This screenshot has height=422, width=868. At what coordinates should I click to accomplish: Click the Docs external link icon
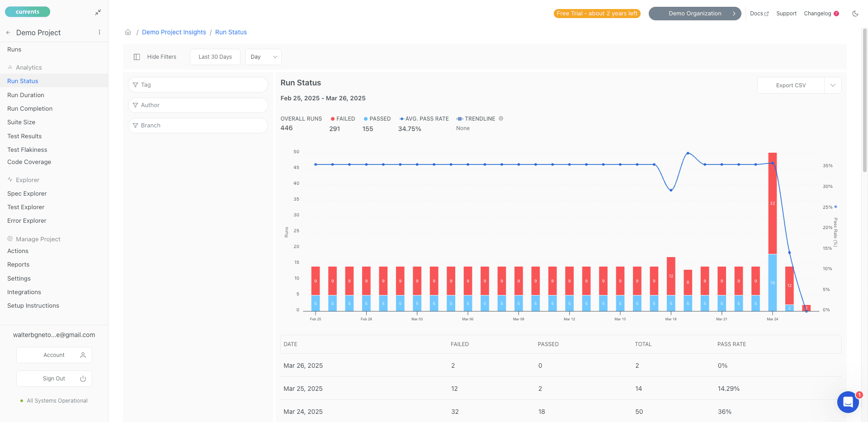pos(766,14)
